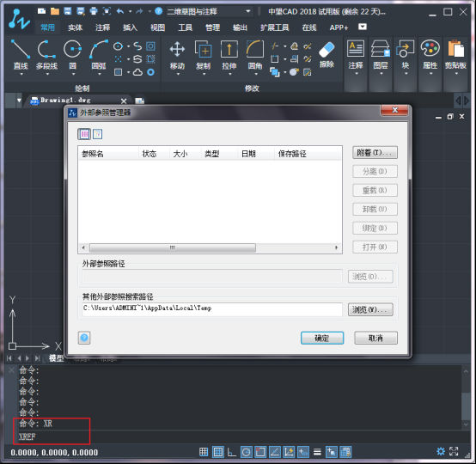The width and height of the screenshot is (476, 464).
Task: Expand the ribbon minimize options dropdown
Action: tap(363, 27)
